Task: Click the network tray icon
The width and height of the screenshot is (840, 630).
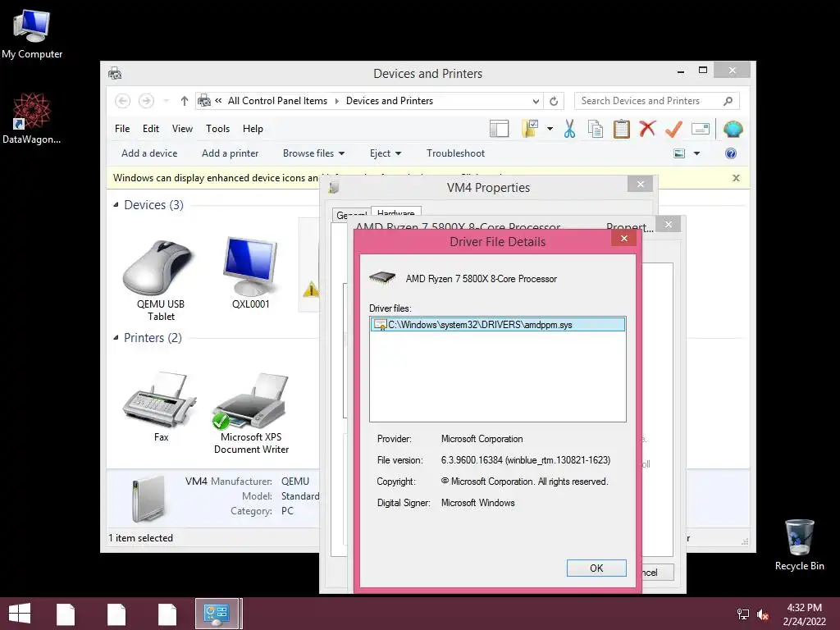Action: point(742,614)
